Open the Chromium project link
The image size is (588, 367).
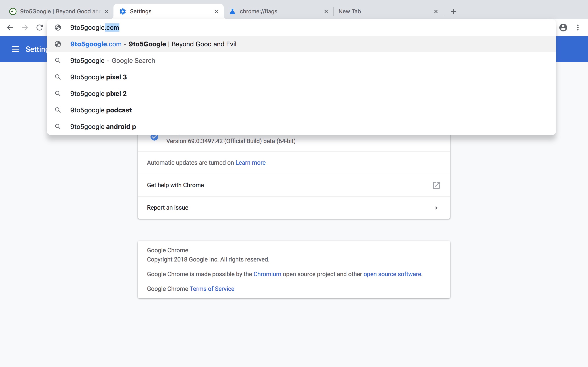click(x=267, y=274)
